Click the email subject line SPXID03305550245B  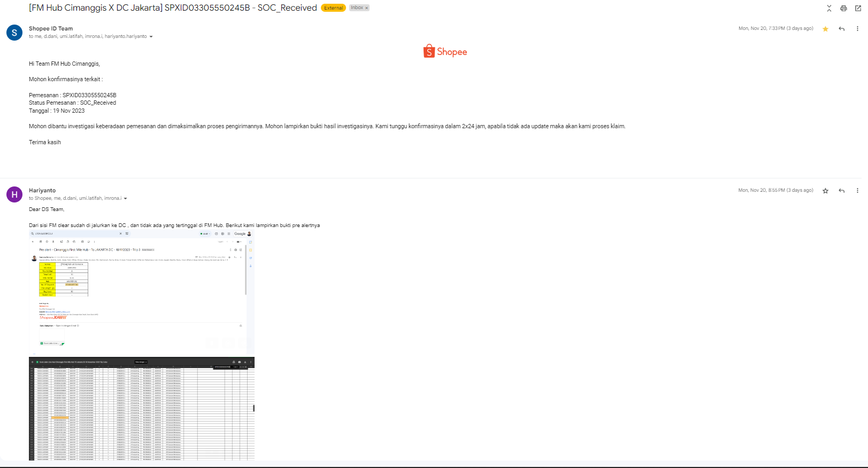[x=173, y=8]
